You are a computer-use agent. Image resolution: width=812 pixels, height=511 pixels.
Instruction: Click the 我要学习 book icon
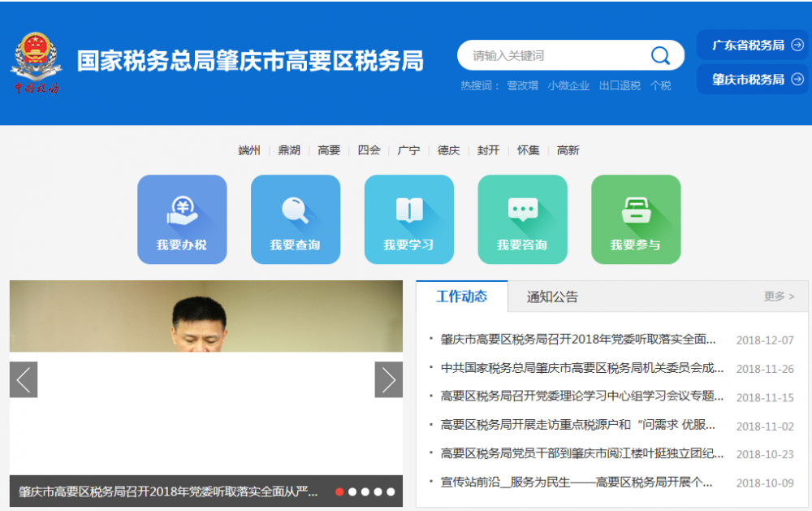pos(409,207)
